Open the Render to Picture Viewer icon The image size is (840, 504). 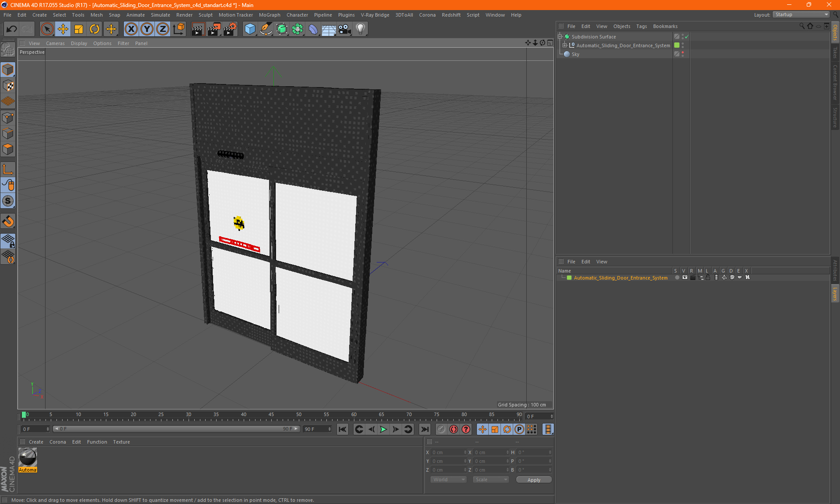213,29
